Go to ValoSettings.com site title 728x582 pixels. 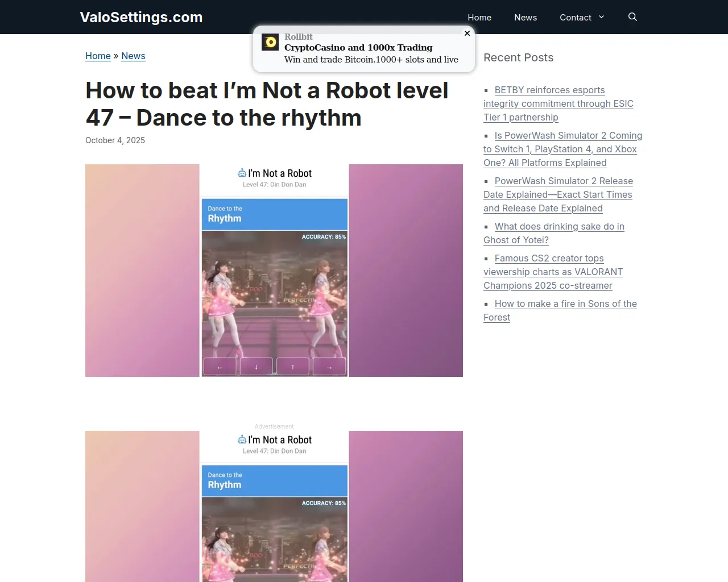coord(141,17)
